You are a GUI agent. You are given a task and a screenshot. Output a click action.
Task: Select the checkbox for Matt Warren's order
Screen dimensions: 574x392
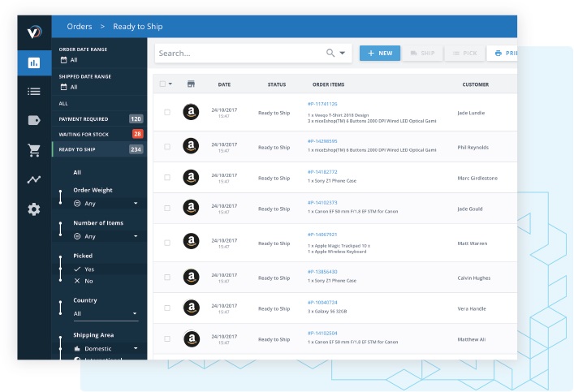click(x=167, y=243)
